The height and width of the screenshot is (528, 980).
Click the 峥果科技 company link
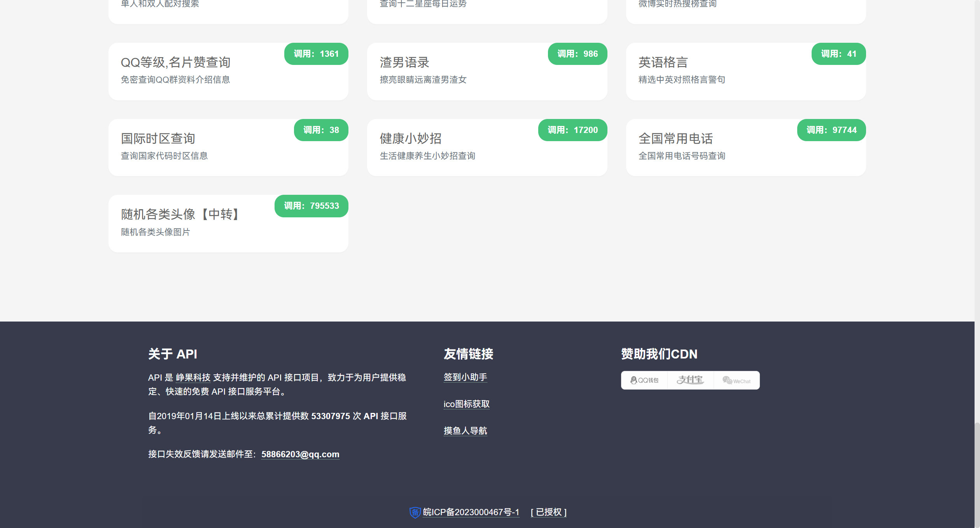coord(193,378)
